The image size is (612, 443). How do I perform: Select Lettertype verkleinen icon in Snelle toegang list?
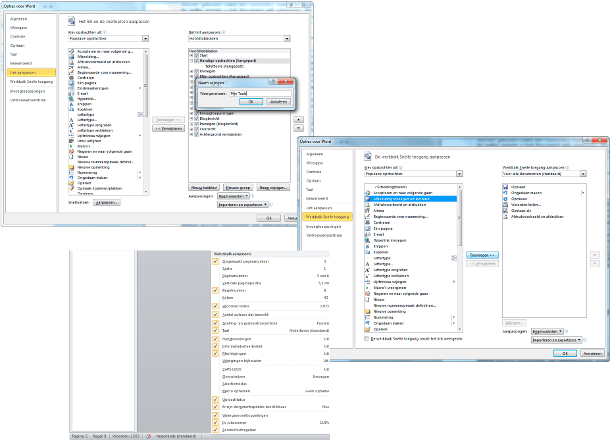point(367,276)
